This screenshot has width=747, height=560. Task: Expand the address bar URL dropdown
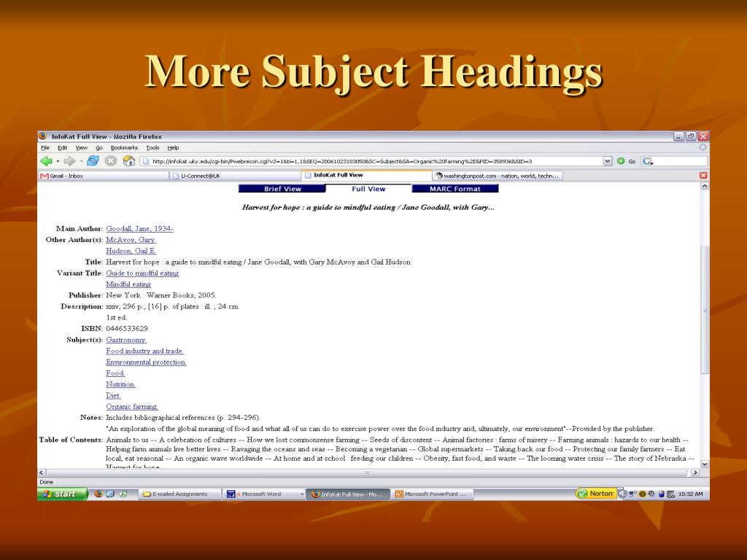coord(608,161)
